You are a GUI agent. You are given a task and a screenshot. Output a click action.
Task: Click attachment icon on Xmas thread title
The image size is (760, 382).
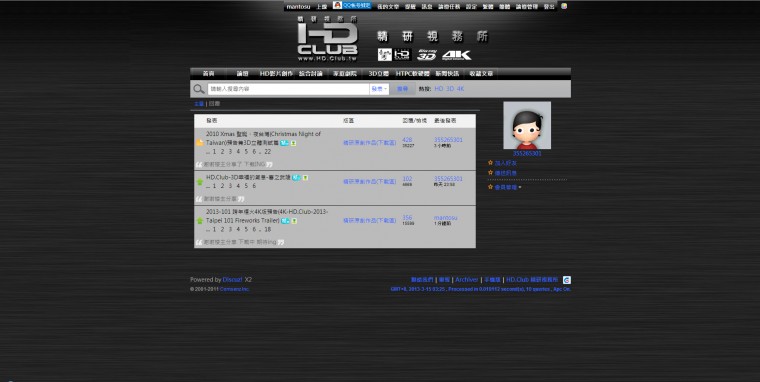[x=294, y=143]
